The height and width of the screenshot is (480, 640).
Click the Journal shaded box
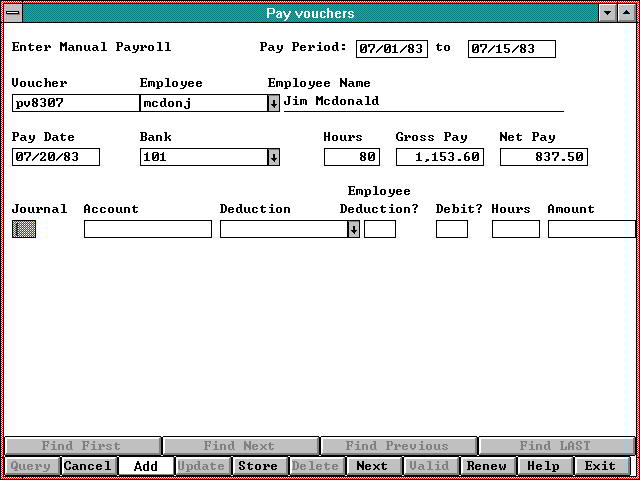tap(24, 229)
